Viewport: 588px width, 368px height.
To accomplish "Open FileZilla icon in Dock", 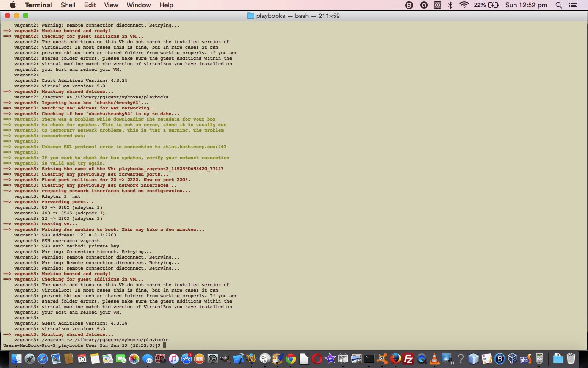I will 408,359.
